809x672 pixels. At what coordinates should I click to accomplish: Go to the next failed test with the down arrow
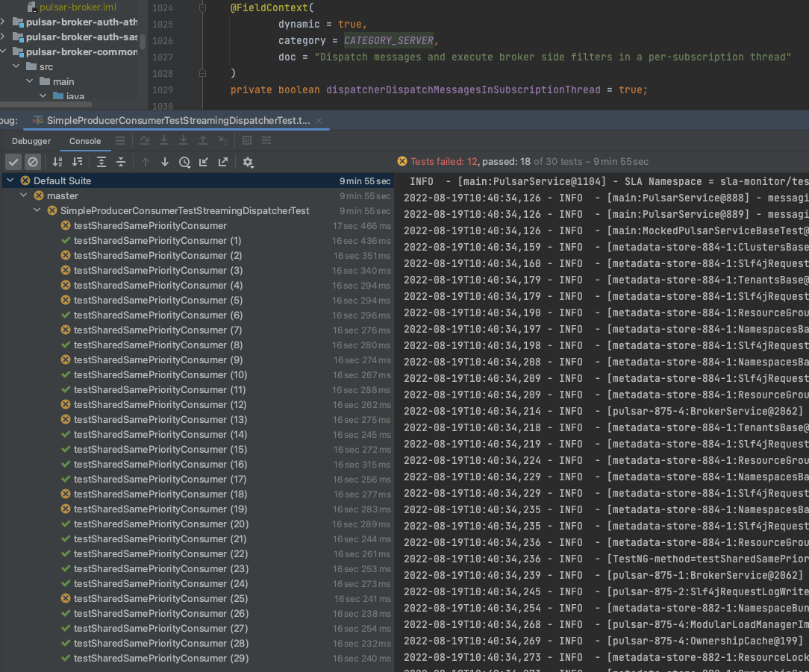click(165, 162)
